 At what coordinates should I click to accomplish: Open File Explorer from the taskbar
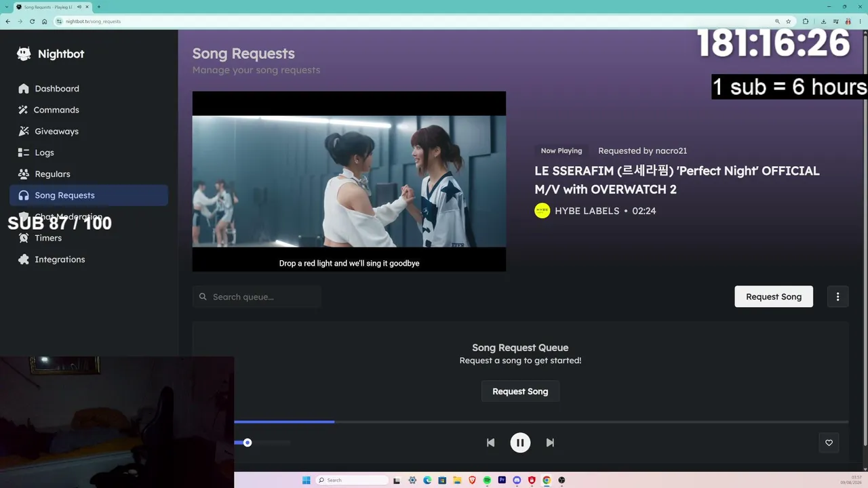[457, 481]
